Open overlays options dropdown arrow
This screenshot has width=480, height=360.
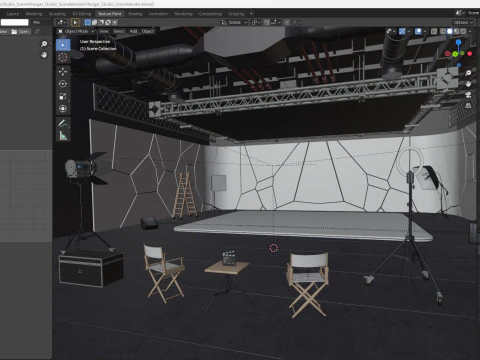tap(425, 31)
